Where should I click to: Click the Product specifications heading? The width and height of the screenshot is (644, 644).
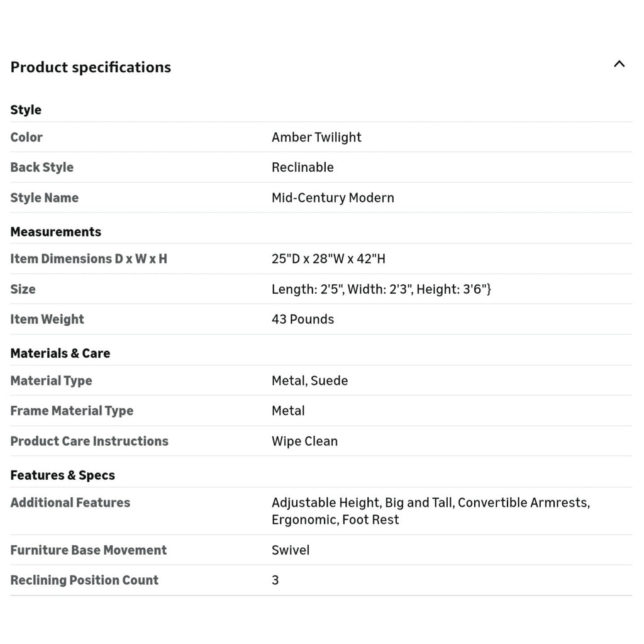91,67
